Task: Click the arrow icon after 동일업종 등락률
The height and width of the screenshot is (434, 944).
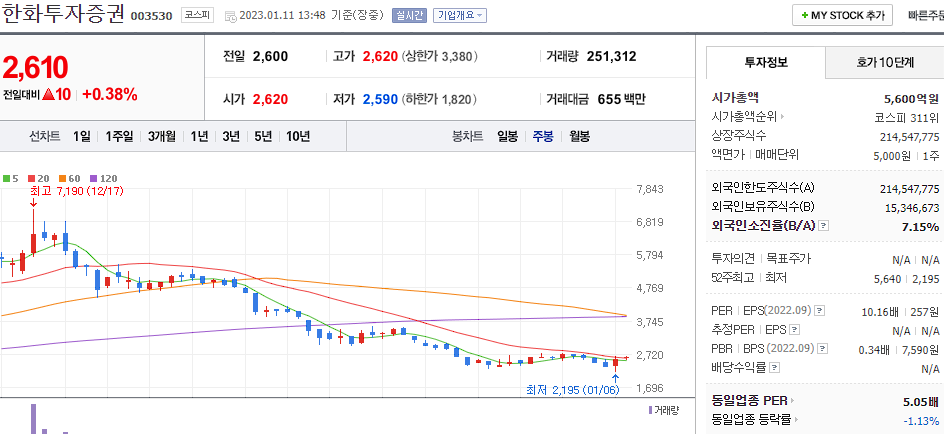Action: tap(796, 420)
